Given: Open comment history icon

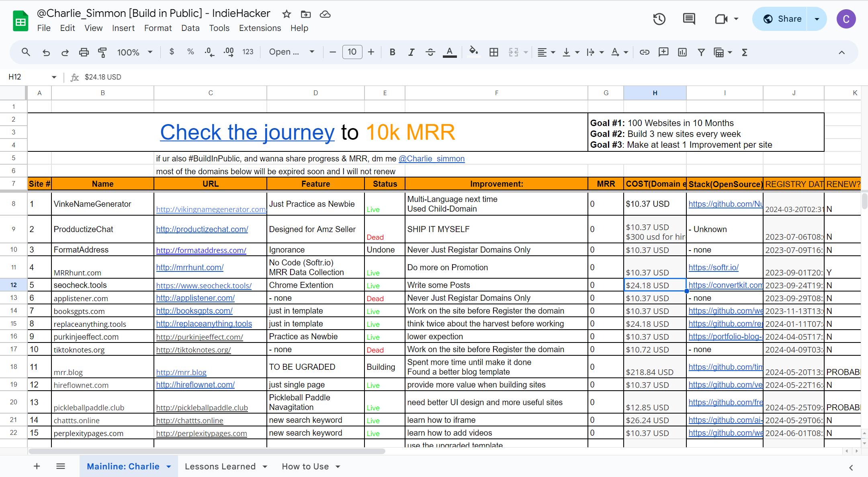Looking at the screenshot, I should tap(689, 19).
